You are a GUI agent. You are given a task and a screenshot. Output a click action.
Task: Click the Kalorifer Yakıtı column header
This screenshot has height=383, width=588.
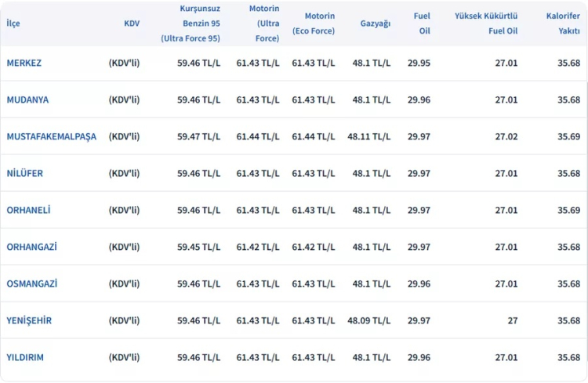pyautogui.click(x=563, y=23)
